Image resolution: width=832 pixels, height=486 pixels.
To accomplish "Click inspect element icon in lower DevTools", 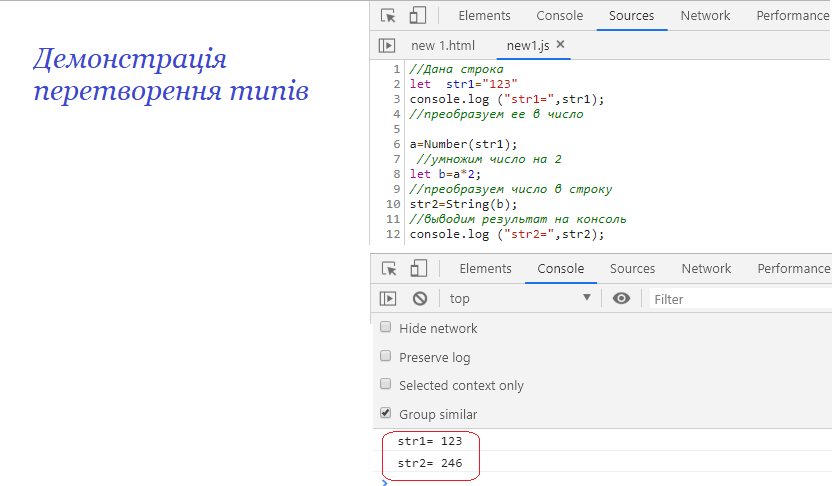I will pyautogui.click(x=389, y=269).
